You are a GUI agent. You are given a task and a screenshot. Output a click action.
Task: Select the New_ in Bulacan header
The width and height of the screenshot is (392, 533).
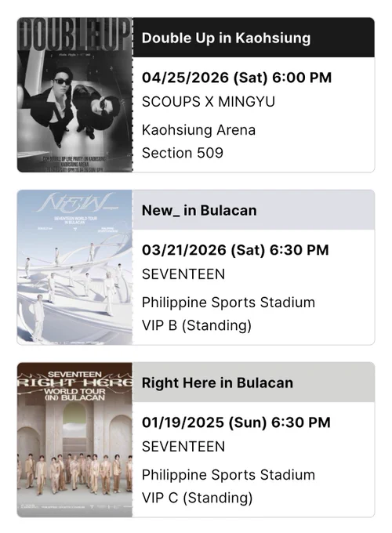[x=254, y=210]
